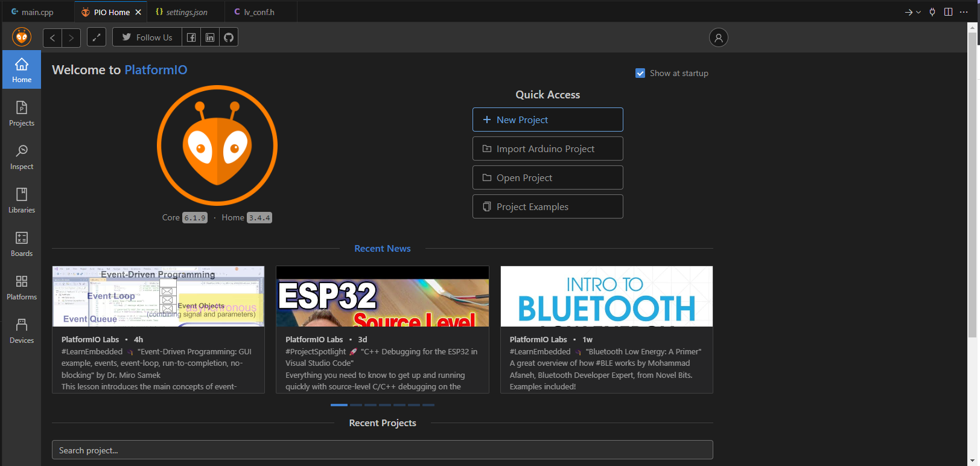Open the PlatformIO Facebook page icon

191,37
